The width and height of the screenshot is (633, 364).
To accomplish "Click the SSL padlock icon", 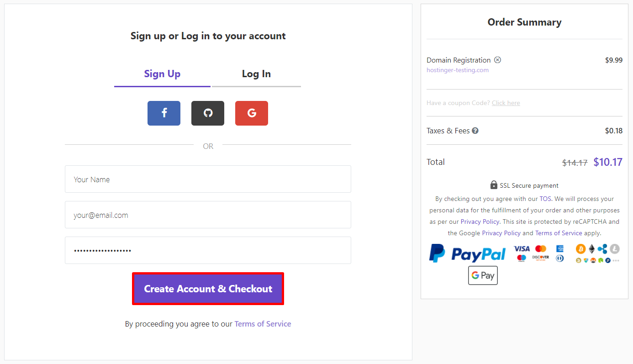I will (494, 185).
